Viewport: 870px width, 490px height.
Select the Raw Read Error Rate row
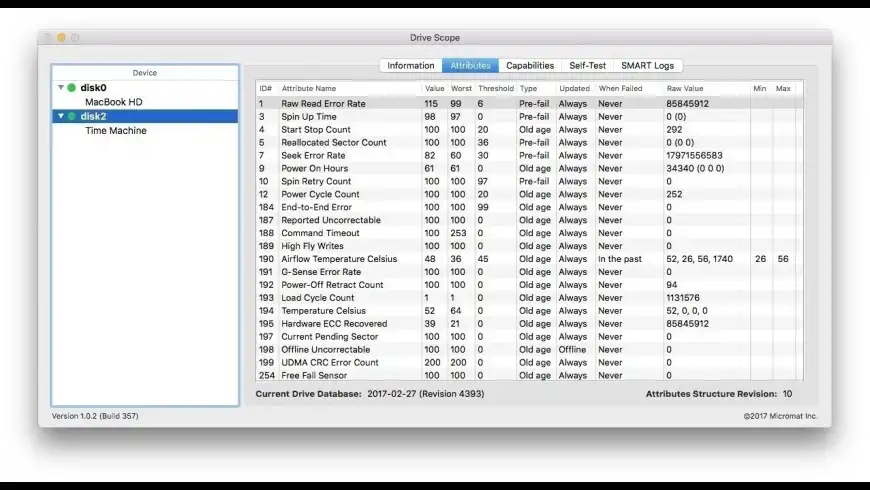coord(529,104)
